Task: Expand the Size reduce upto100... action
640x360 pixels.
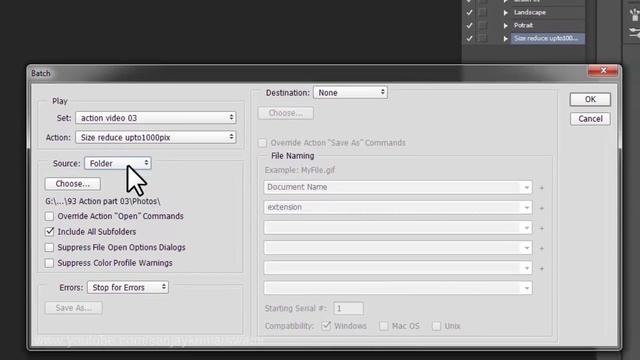Action: [x=506, y=38]
